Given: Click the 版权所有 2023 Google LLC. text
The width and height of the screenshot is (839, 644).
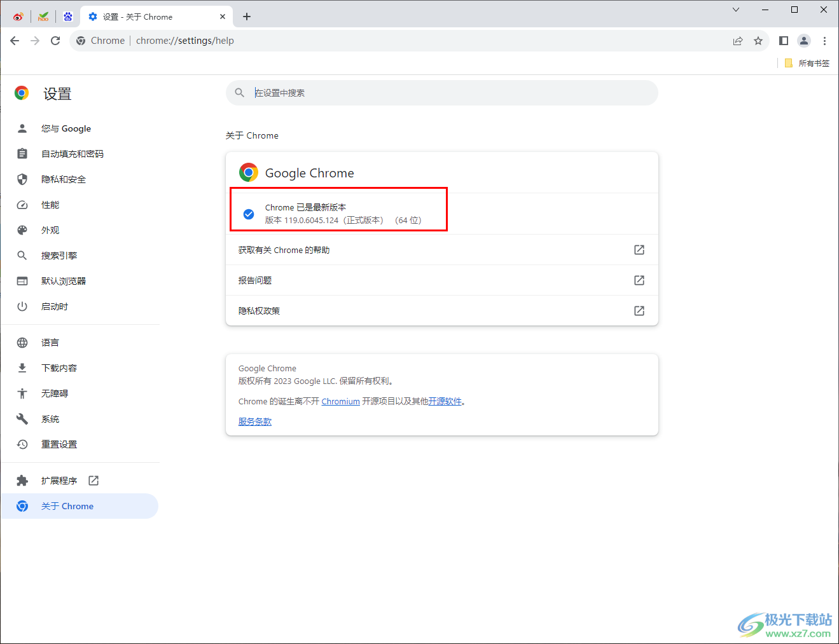Looking at the screenshot, I should pyautogui.click(x=317, y=381).
